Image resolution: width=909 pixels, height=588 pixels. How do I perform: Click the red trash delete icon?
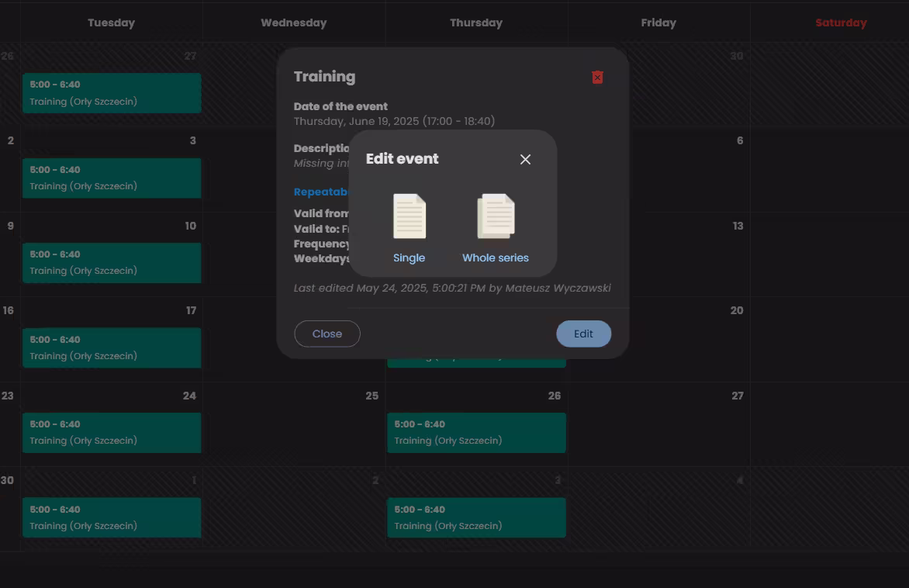point(597,77)
